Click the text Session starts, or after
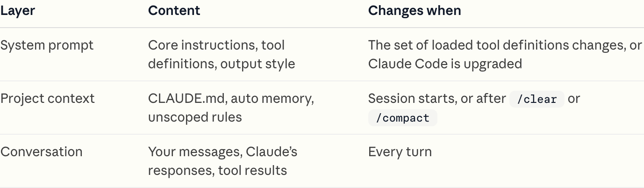This screenshot has width=644, height=188. [437, 99]
